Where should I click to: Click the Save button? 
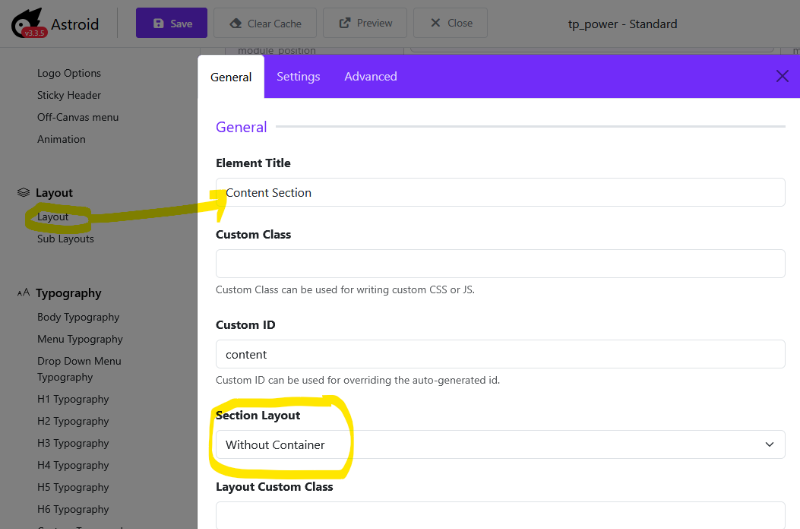point(171,23)
